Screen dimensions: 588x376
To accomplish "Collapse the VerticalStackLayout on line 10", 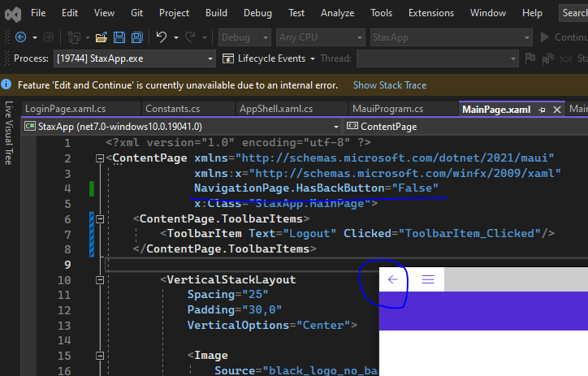I will [x=100, y=280].
